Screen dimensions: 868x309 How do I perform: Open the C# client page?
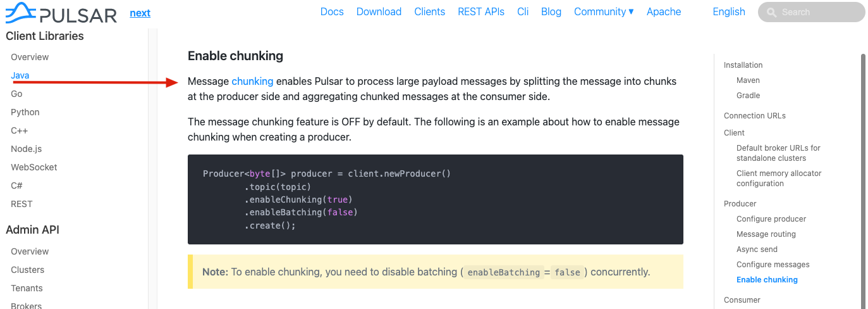pyautogui.click(x=16, y=186)
